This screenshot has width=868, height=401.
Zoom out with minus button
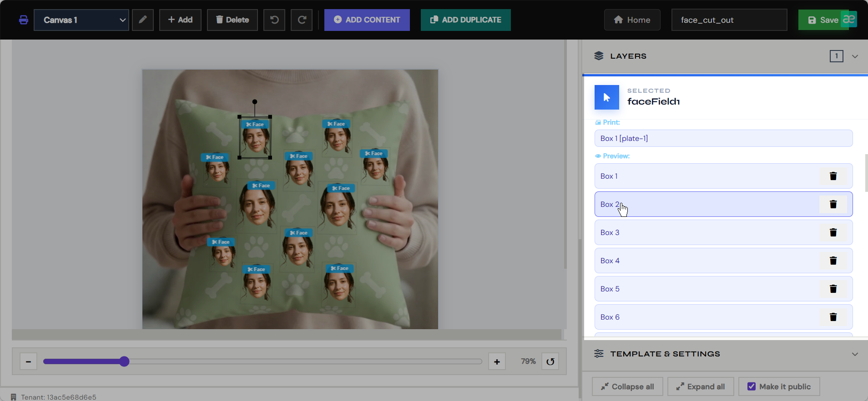point(28,361)
